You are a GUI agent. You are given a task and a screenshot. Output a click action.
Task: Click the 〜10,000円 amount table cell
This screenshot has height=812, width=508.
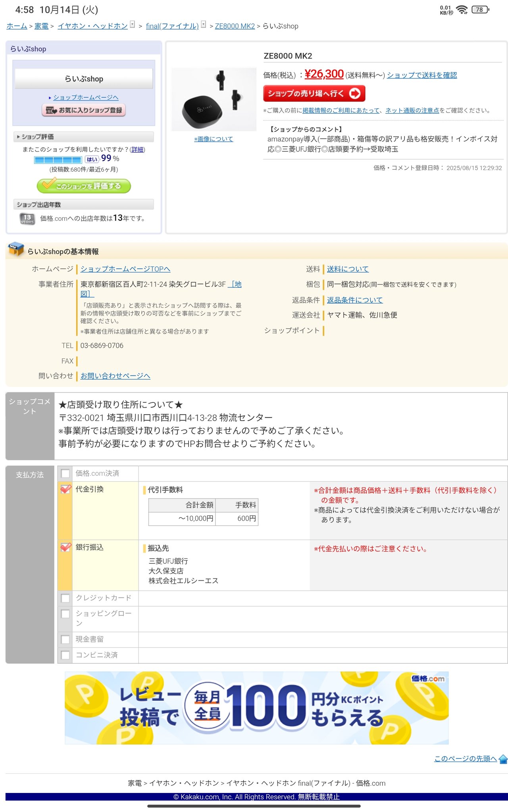tap(182, 519)
